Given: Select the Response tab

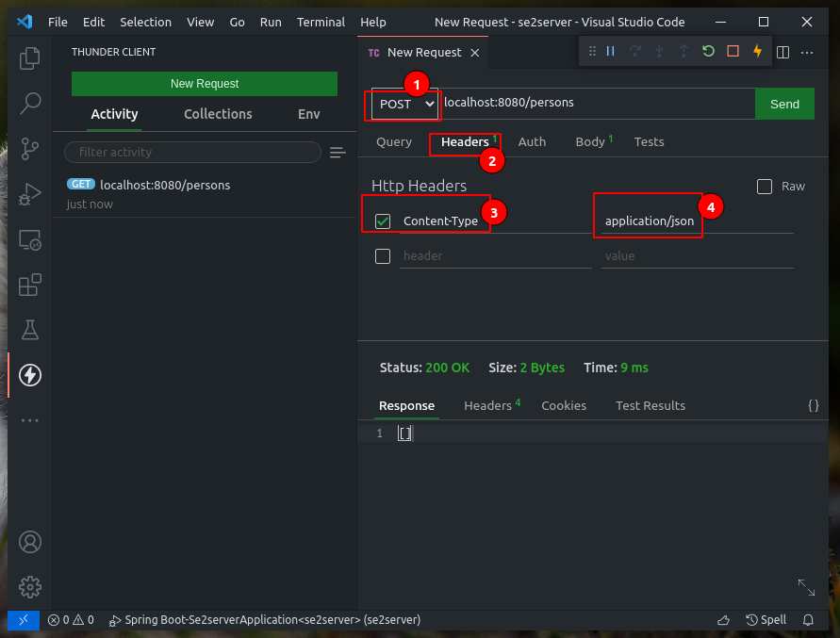Looking at the screenshot, I should [x=406, y=405].
